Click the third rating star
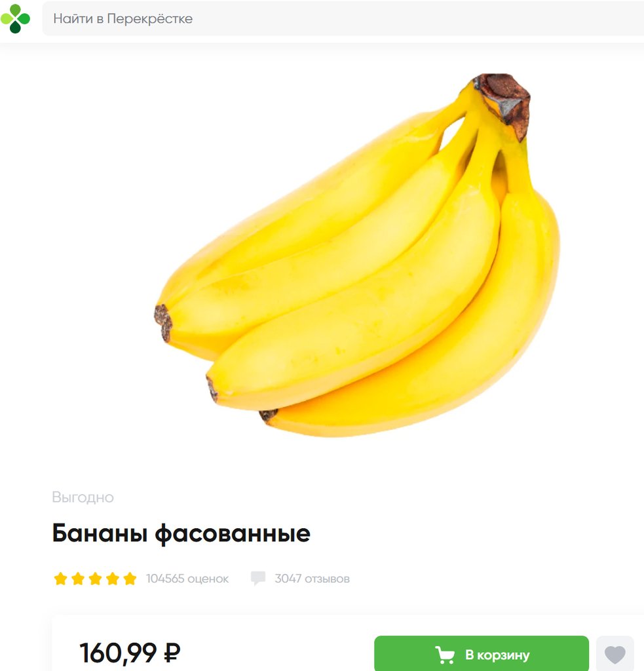644x671 pixels. [95, 579]
